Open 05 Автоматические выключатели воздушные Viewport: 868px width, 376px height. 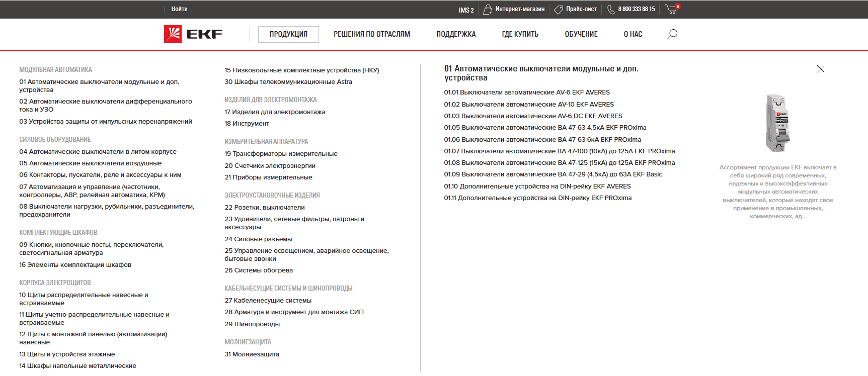91,163
